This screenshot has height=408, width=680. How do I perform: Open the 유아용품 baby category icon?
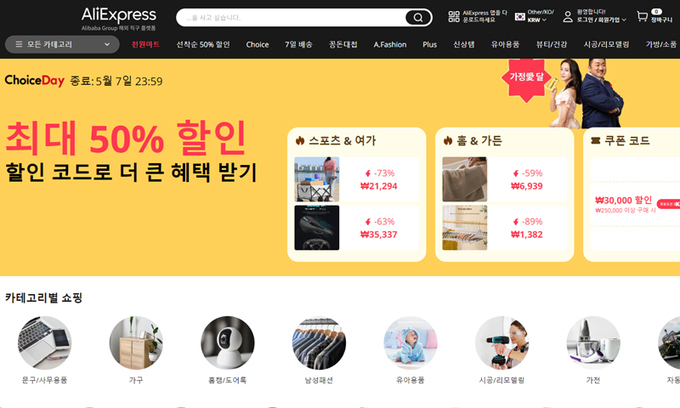[410, 343]
